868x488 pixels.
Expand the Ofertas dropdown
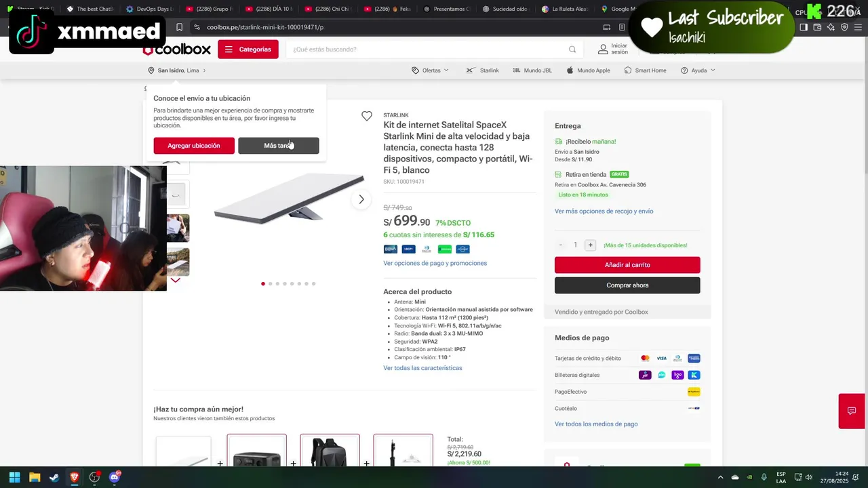coord(430,70)
